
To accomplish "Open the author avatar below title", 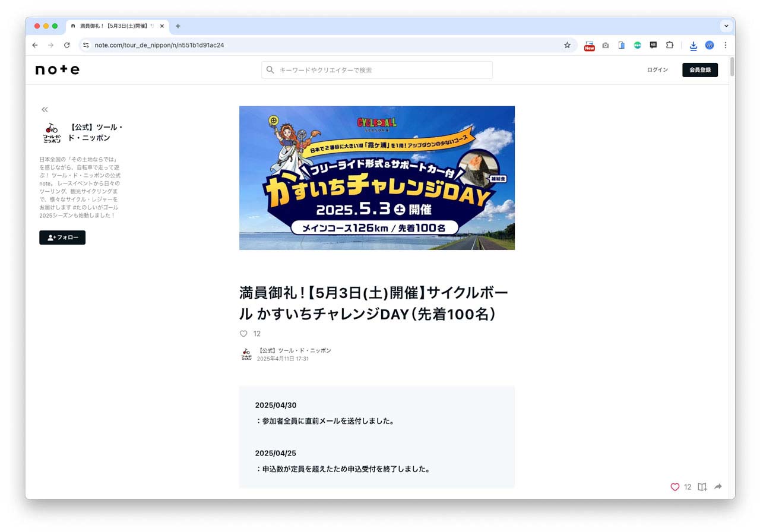I will point(246,354).
